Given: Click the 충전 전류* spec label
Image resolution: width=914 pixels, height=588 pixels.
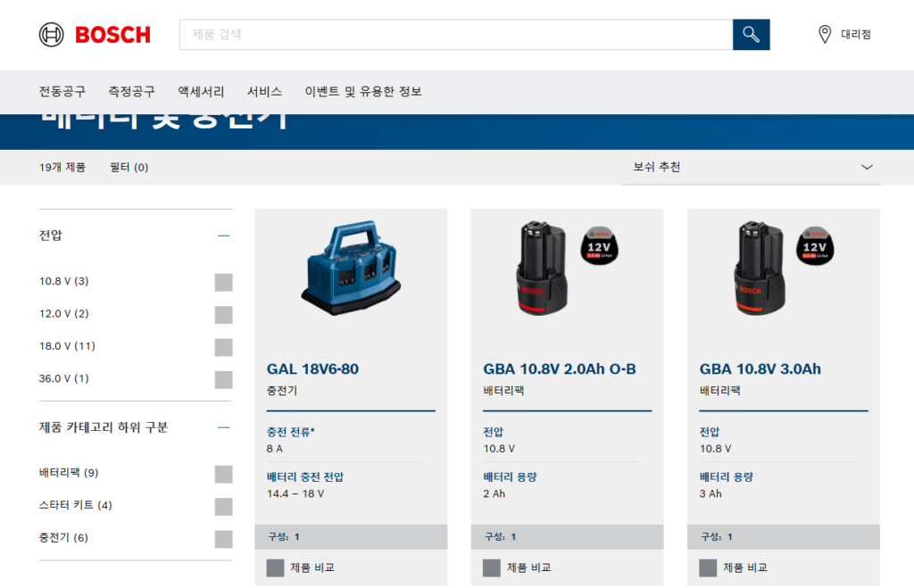Looking at the screenshot, I should pos(290,432).
